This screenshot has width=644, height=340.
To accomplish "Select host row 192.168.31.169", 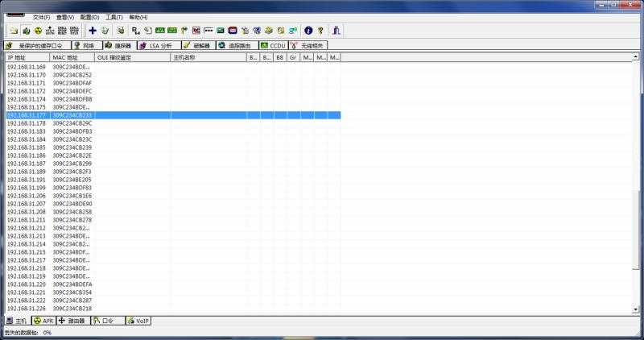I will (x=173, y=67).
